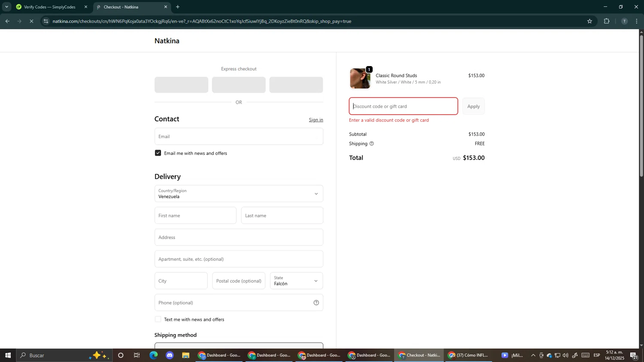Focus the Postal code field
The image size is (644, 362).
(x=239, y=281)
